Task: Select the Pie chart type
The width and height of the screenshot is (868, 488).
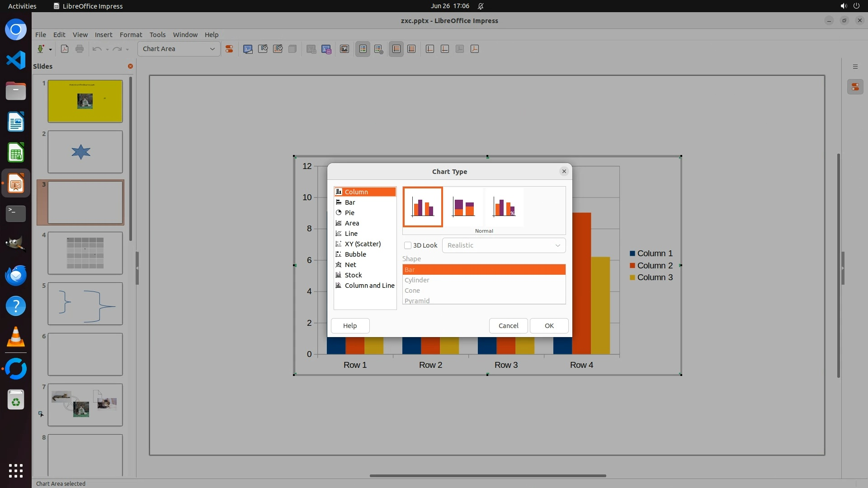Action: tap(349, 213)
